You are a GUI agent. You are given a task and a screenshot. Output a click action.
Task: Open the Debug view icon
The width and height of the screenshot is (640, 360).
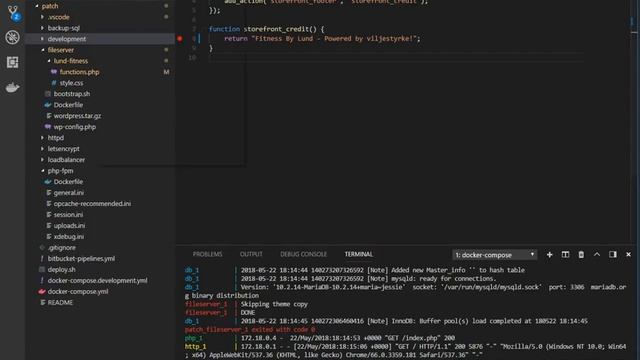tap(13, 37)
